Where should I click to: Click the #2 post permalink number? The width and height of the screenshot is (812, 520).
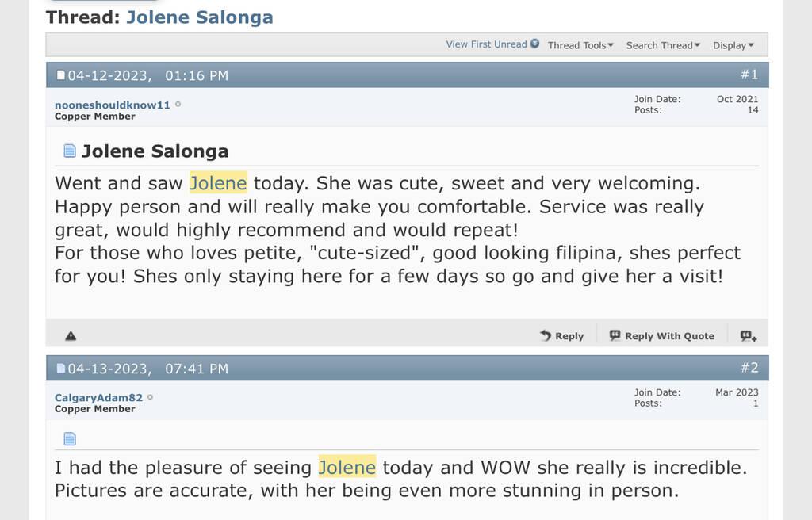pyautogui.click(x=749, y=368)
